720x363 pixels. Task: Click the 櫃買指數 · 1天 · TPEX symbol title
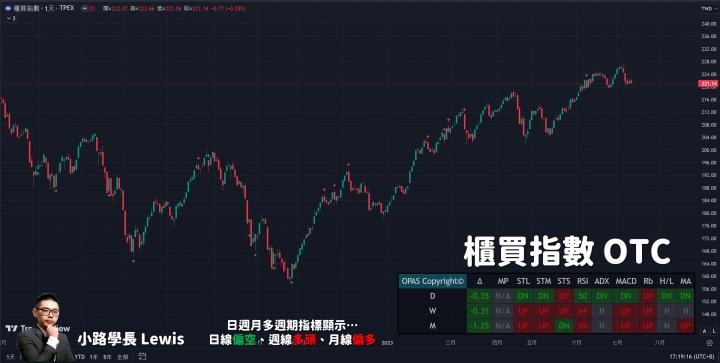click(45, 8)
